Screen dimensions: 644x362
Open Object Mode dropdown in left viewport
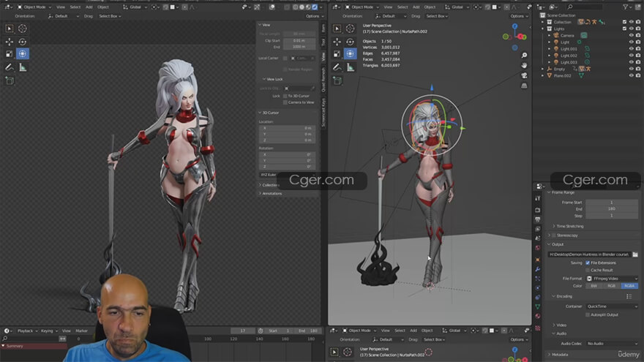(34, 7)
